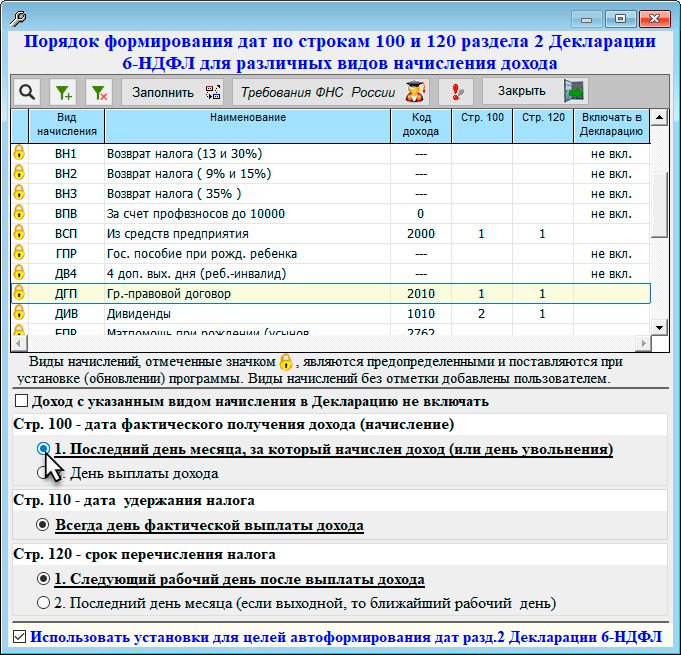Select row 'Гр.-правовой договор'
This screenshot has height=655, width=681.
click(x=331, y=294)
